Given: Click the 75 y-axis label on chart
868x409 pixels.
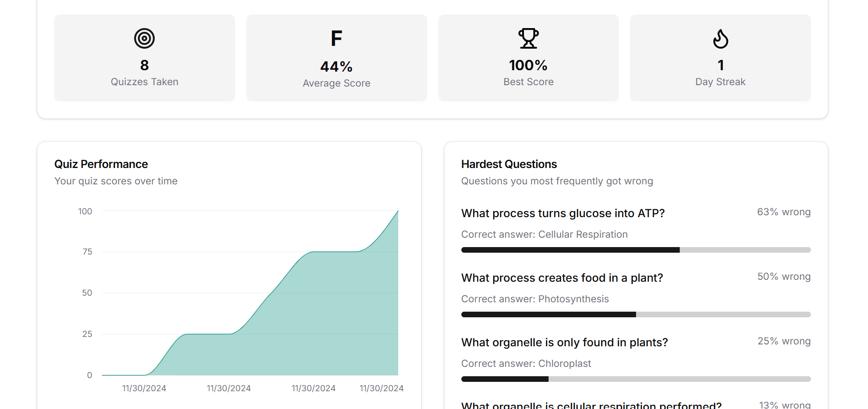Looking at the screenshot, I should pyautogui.click(x=87, y=252).
